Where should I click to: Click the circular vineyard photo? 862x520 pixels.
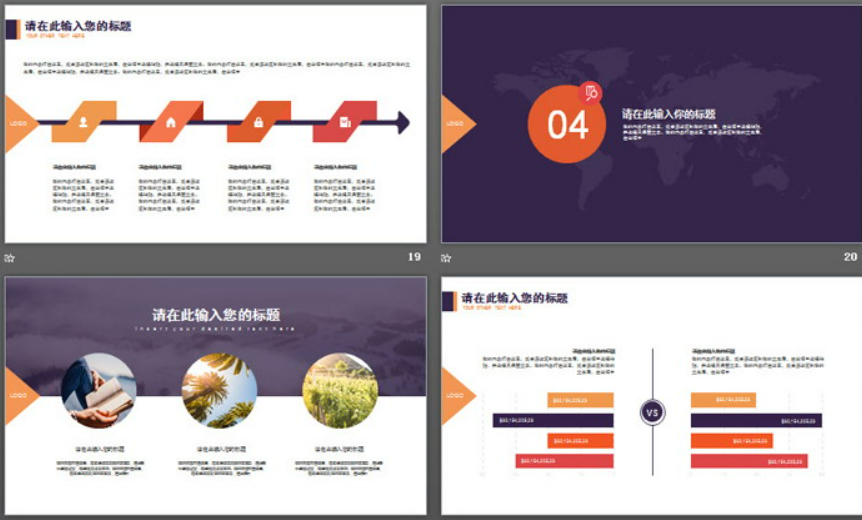(340, 391)
